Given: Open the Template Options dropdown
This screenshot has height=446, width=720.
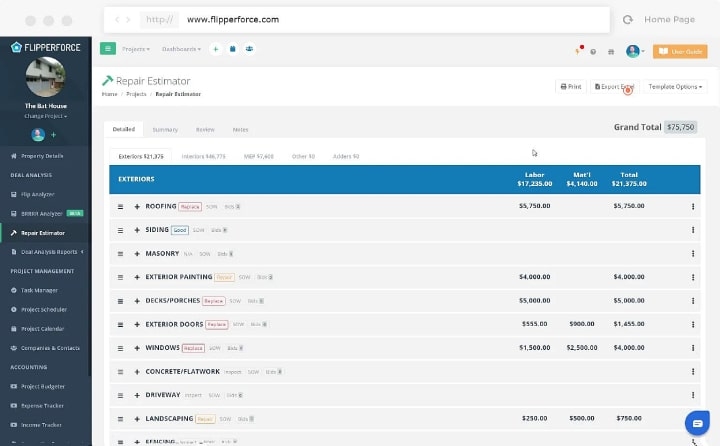Looking at the screenshot, I should click(x=675, y=86).
